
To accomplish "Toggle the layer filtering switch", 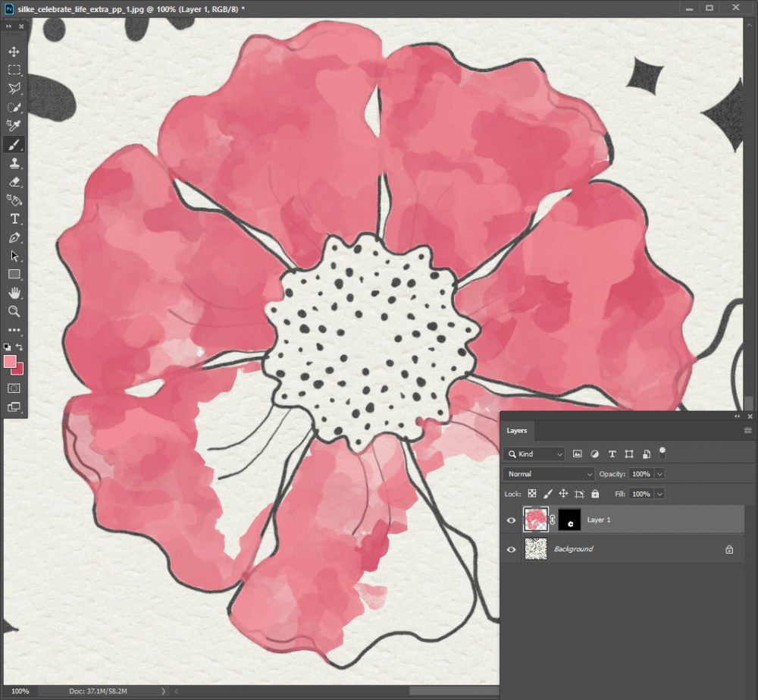I will tap(662, 453).
